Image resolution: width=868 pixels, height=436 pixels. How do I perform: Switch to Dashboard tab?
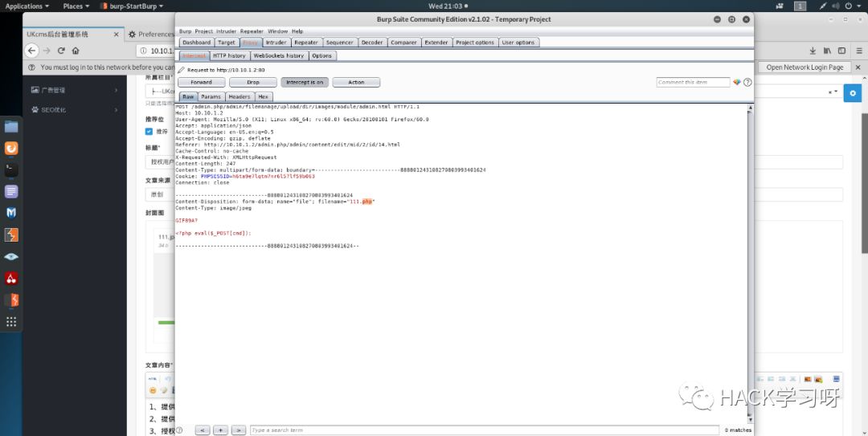pyautogui.click(x=197, y=43)
